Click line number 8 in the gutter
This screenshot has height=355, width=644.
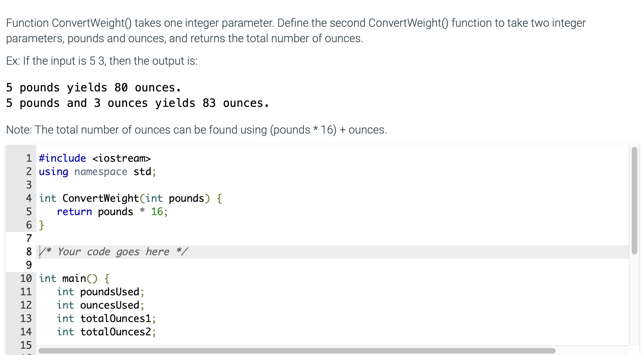(28, 252)
